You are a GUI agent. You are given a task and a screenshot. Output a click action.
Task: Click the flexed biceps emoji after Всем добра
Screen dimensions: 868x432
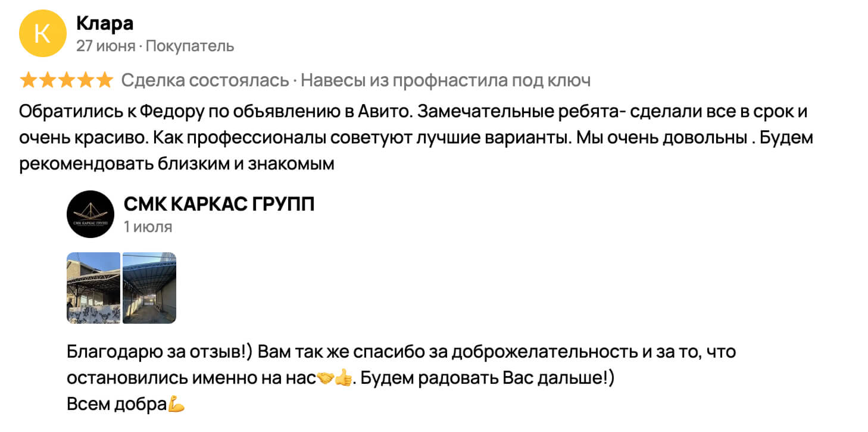pyautogui.click(x=176, y=405)
